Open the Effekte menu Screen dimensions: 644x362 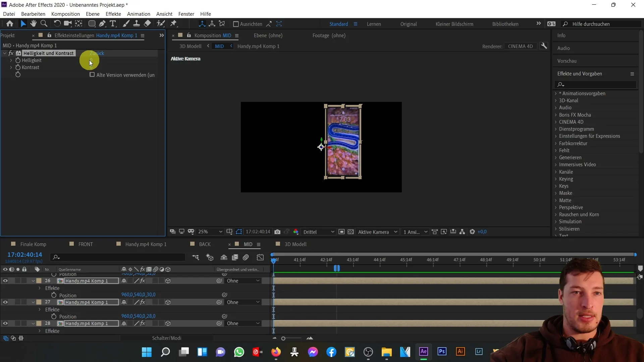point(113,14)
